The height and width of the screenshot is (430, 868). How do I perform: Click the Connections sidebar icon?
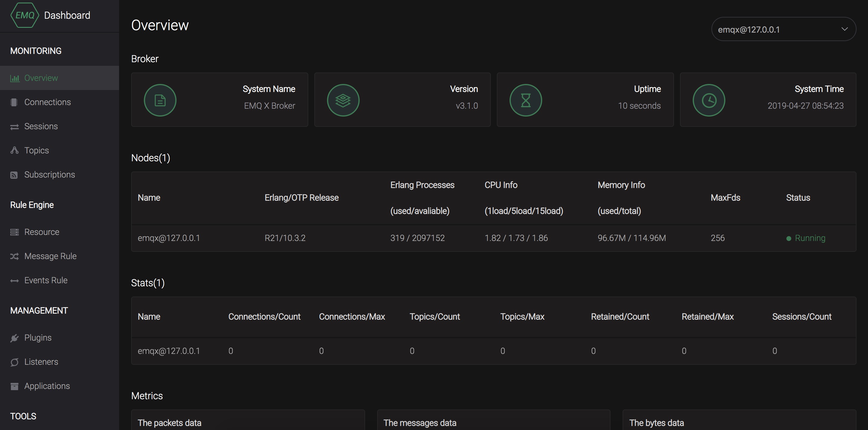click(14, 102)
